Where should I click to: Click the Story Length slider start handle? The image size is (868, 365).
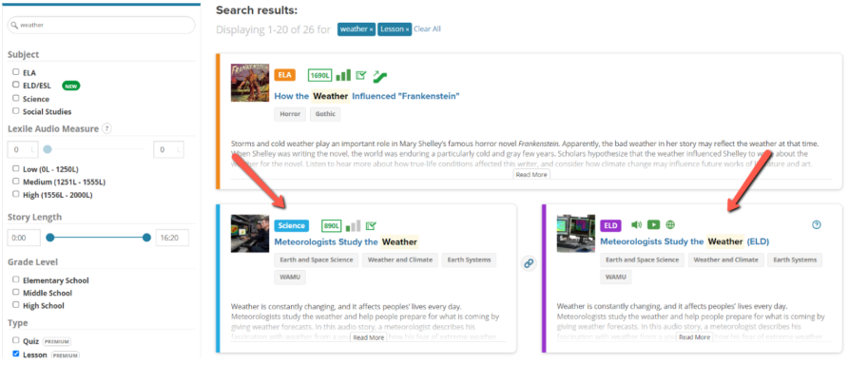[x=49, y=238]
